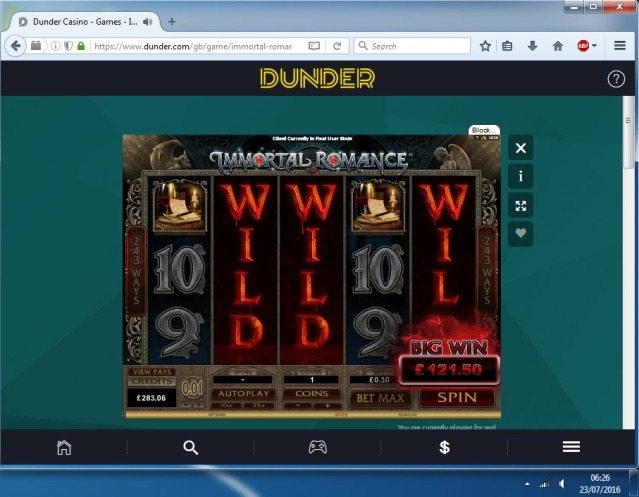Start 25x autoplay spins
The height and width of the screenshot is (497, 639).
point(259,406)
